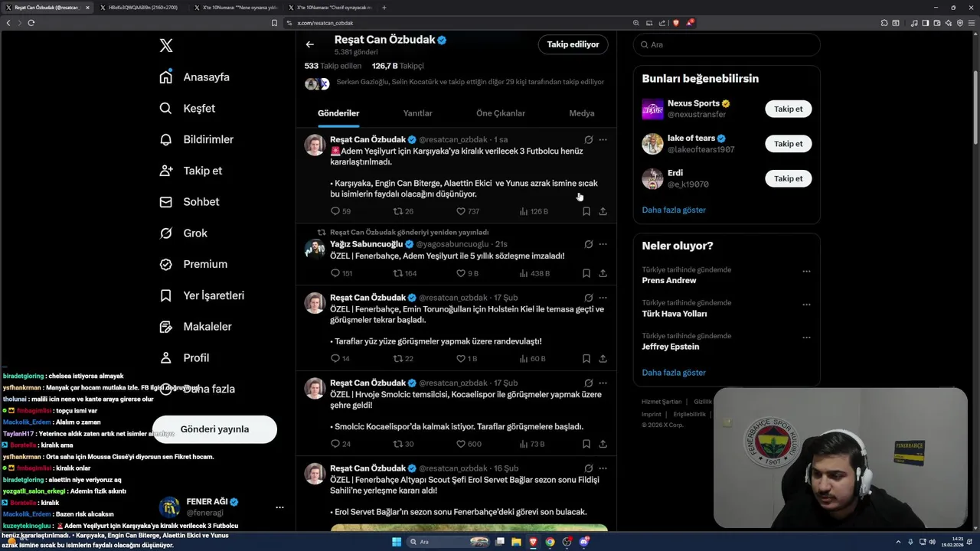Switch to the Öne Çıkanlar tab
Viewport: 980px width, 551px height.
[x=501, y=113]
